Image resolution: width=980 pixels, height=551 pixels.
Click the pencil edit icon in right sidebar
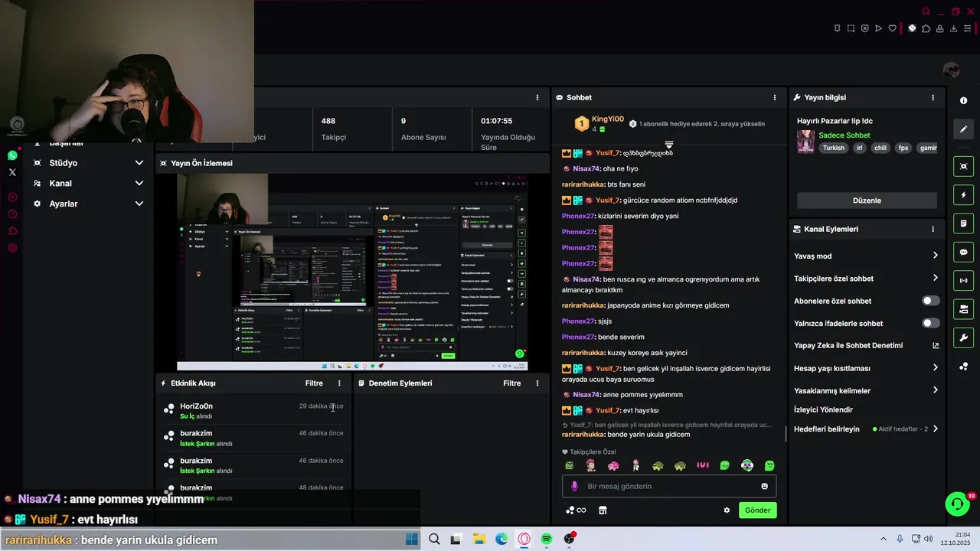963,129
